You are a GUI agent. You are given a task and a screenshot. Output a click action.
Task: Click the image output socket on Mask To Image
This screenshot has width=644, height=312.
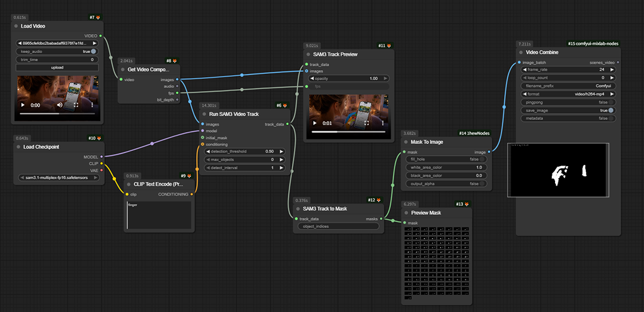click(x=488, y=152)
